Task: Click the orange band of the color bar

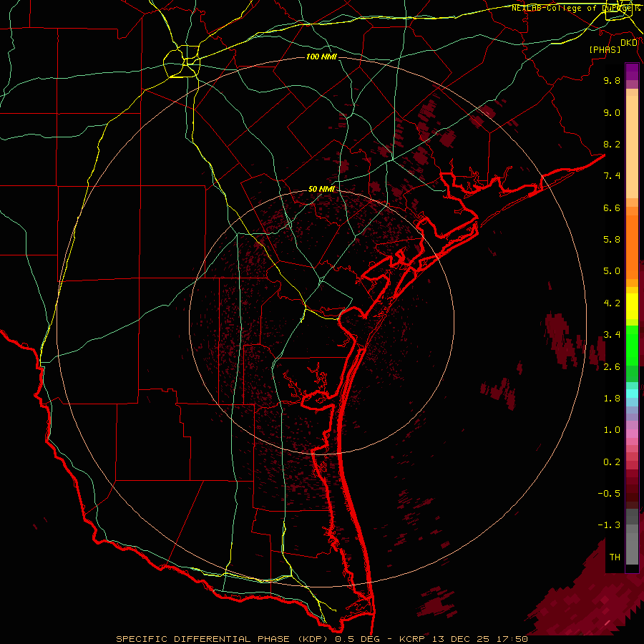Action: tap(632, 248)
